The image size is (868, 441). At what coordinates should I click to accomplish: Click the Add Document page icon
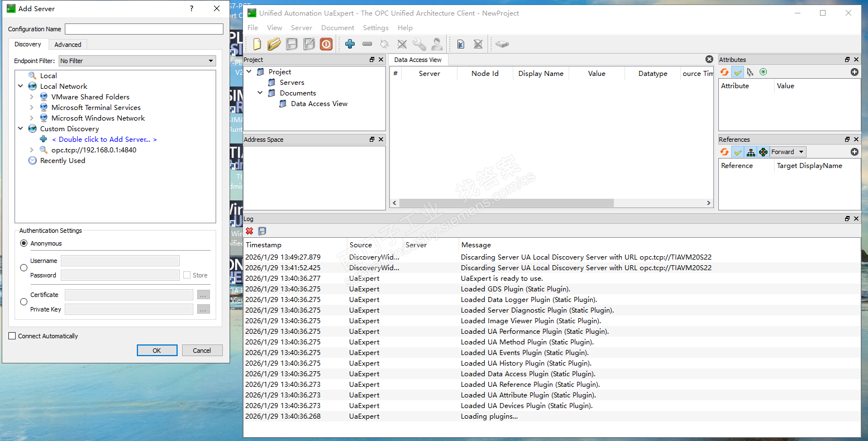coord(461,44)
